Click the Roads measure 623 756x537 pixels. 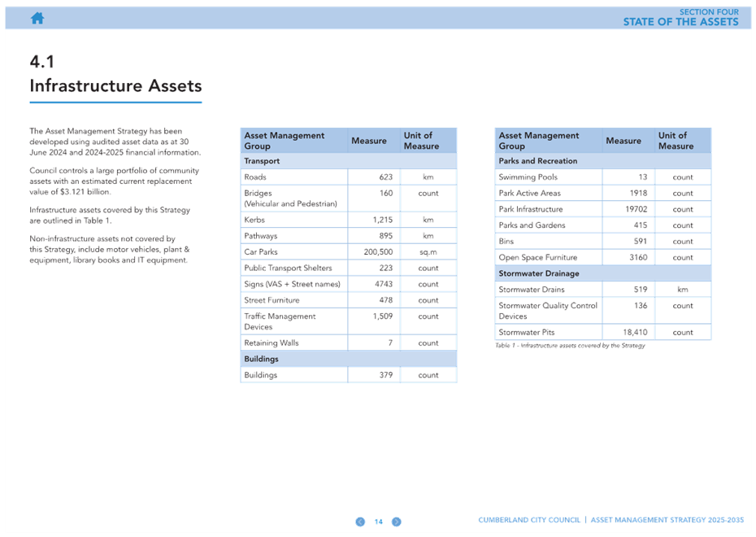385,177
